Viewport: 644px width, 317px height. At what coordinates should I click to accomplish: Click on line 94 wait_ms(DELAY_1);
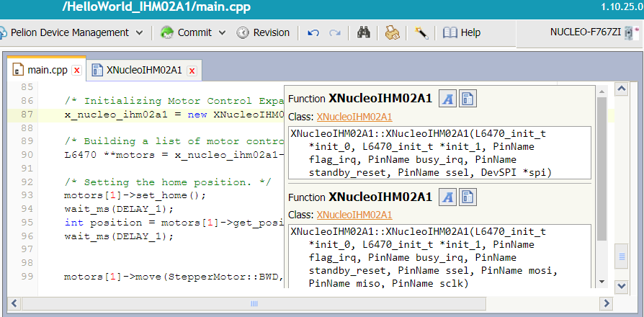(119, 209)
